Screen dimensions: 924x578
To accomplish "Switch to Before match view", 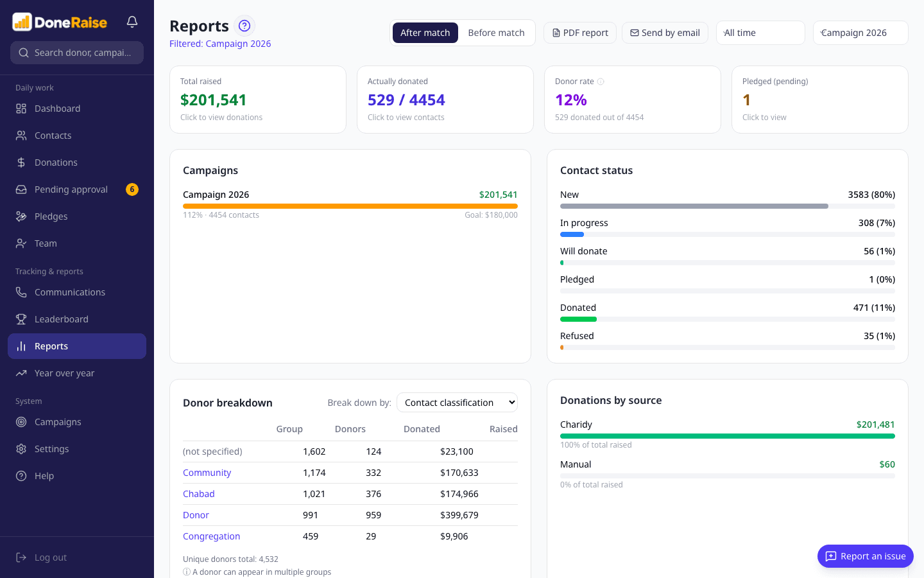I will point(496,33).
